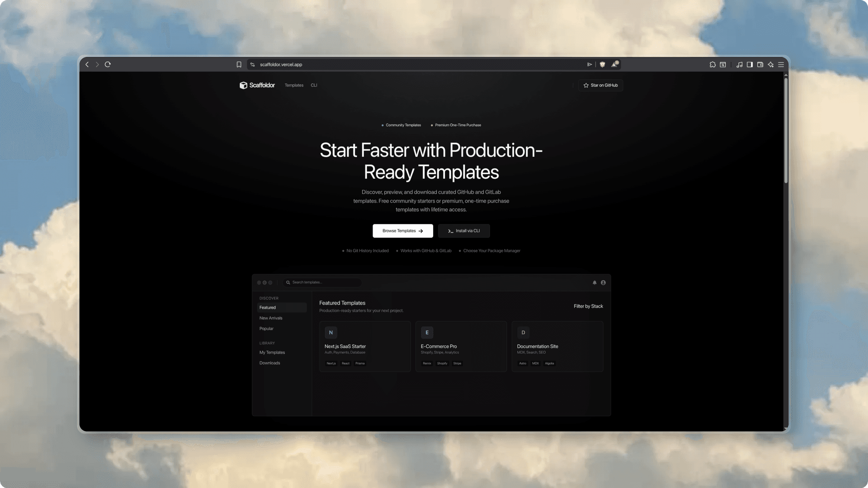The image size is (868, 488).
Task: Toggle the browser sidebar panel icon
Action: click(x=750, y=65)
